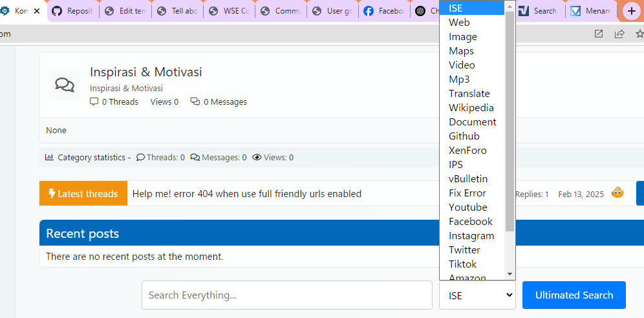
Task: Select the ISE option in dropdown list
Action: (x=472, y=8)
